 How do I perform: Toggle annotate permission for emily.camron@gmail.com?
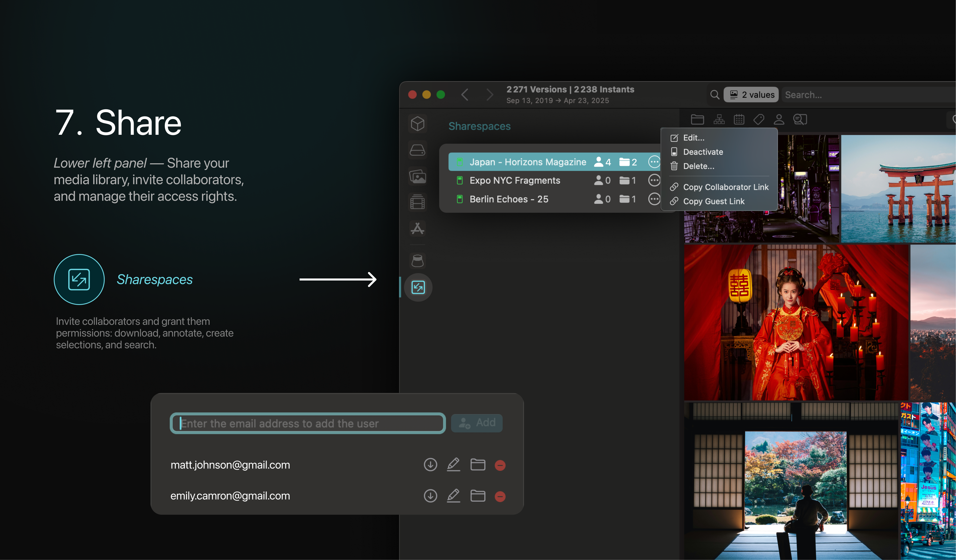(x=453, y=496)
